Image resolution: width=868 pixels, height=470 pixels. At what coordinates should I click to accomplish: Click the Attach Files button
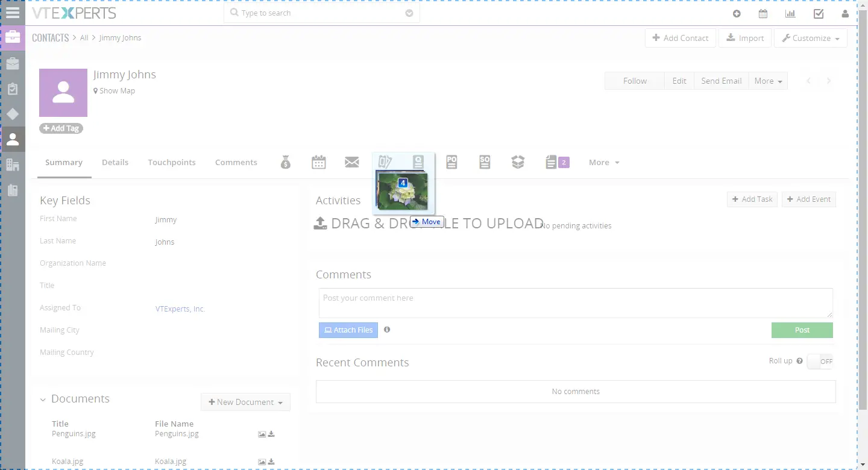348,330
